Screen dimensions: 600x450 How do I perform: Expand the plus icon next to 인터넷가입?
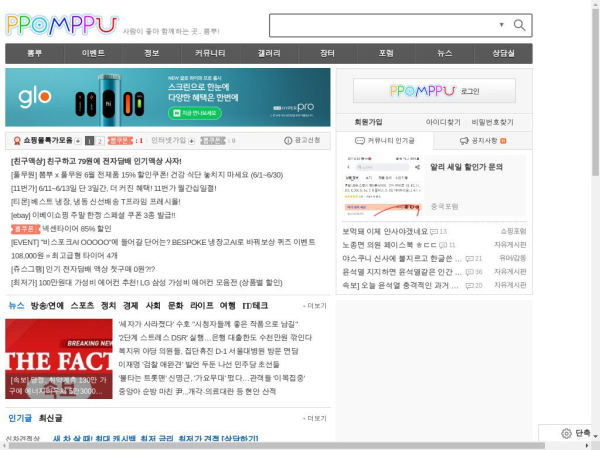tap(192, 141)
